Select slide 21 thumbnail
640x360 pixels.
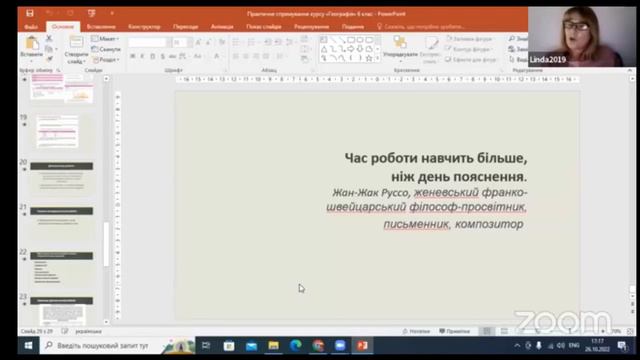62,223
